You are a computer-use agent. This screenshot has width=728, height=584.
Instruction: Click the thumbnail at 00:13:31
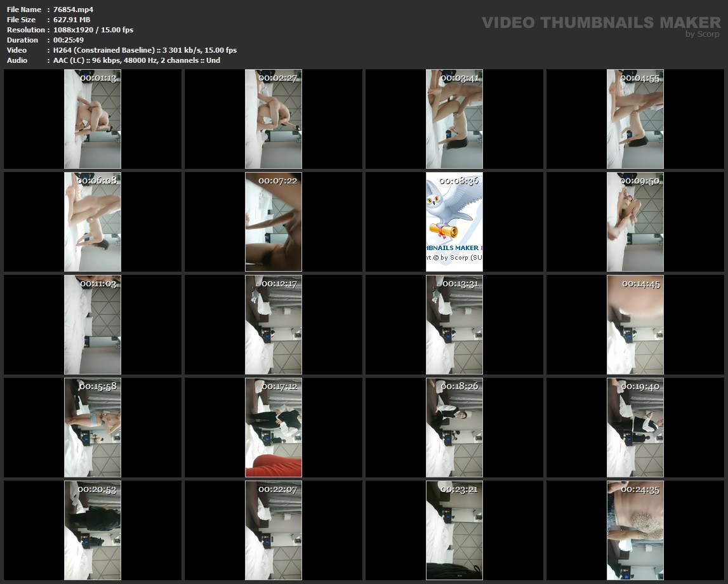tap(454, 324)
